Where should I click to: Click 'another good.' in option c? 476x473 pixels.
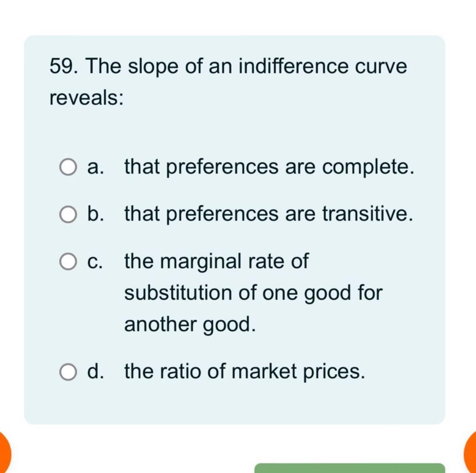click(190, 324)
